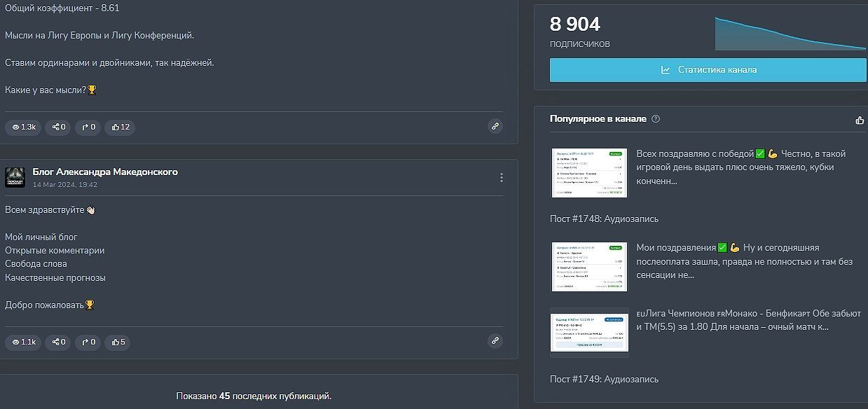Click the views counter showing 1.1k
Viewport: 868px width, 409px height.
tap(23, 342)
